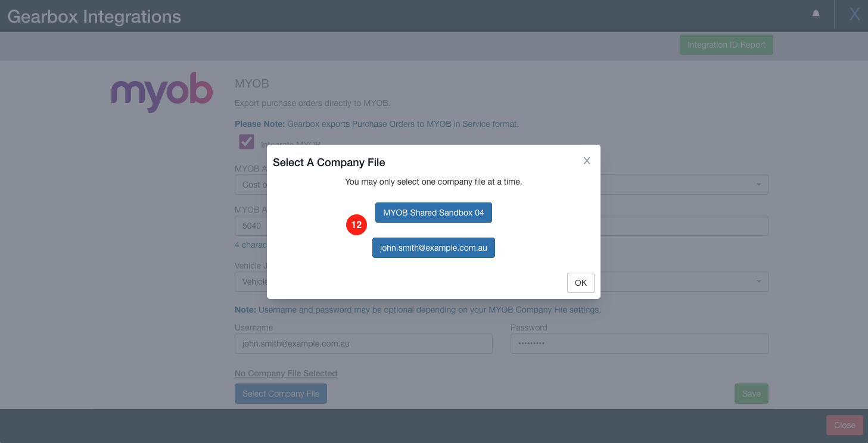The width and height of the screenshot is (868, 443).
Task: Focus the Username field showing john.smith@example.com.au
Action: click(x=363, y=344)
